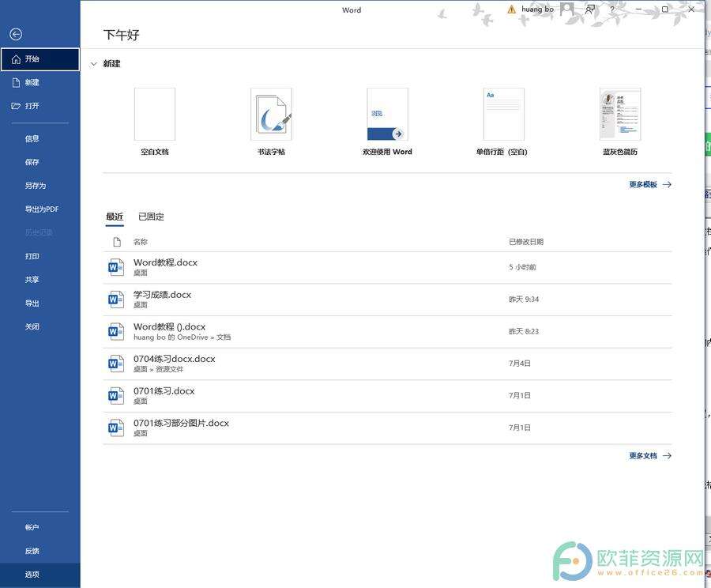This screenshot has height=588, width=711.
Task: Click Word icon beside 学习成绩.docx
Action: point(116,300)
